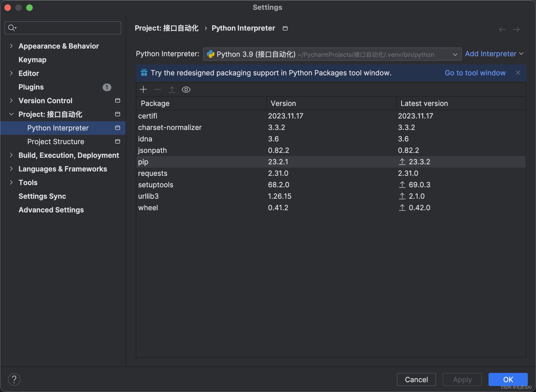Screen dimensions: 536x392
Task: Click the help question mark icon
Action: click(14, 379)
